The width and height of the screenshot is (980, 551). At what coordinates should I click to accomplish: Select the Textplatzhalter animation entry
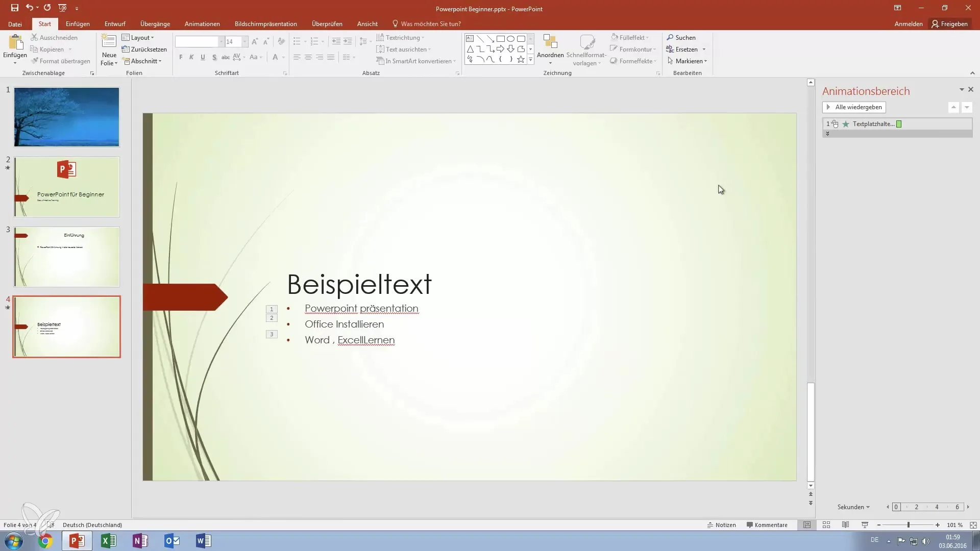897,123
